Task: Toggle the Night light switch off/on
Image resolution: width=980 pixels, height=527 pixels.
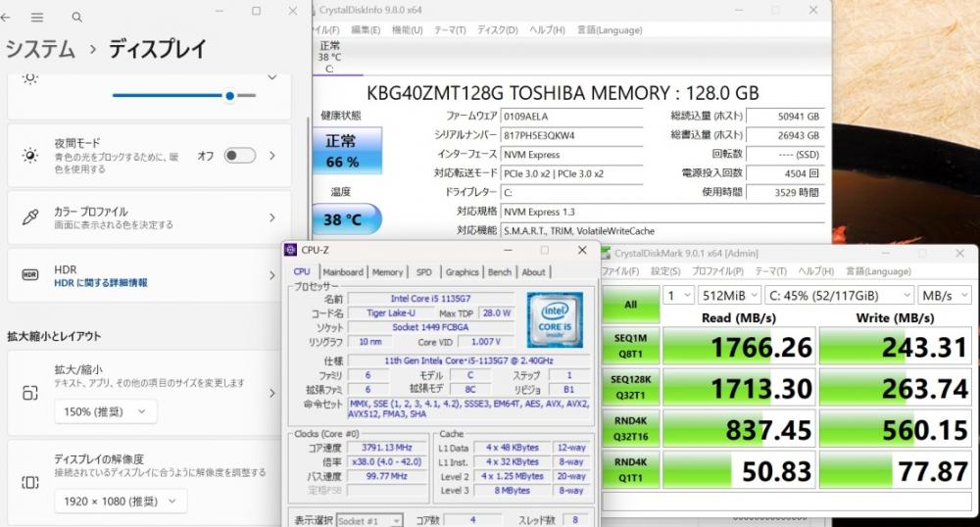Action: point(240,156)
